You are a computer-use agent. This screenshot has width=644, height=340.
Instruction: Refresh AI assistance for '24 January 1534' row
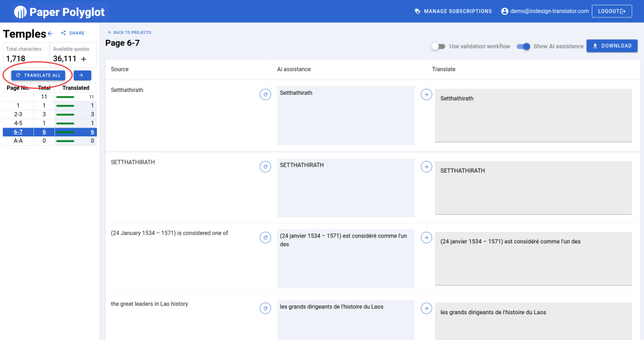(x=265, y=238)
